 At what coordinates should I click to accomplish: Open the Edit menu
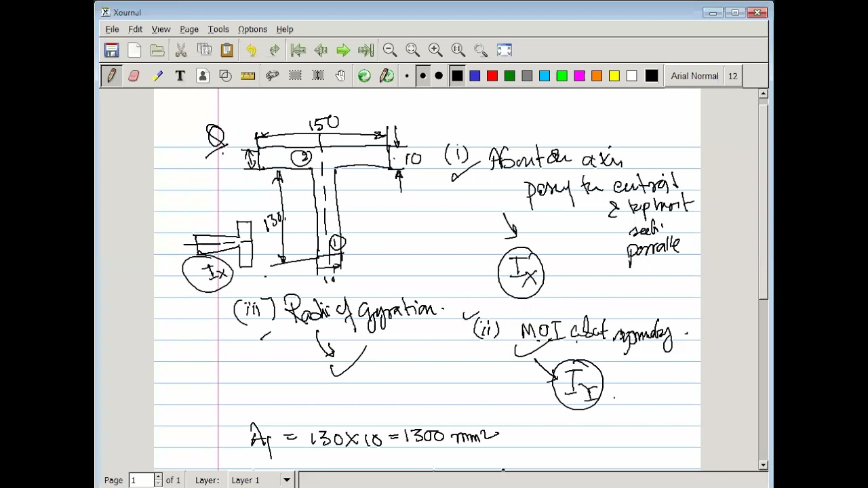135,29
